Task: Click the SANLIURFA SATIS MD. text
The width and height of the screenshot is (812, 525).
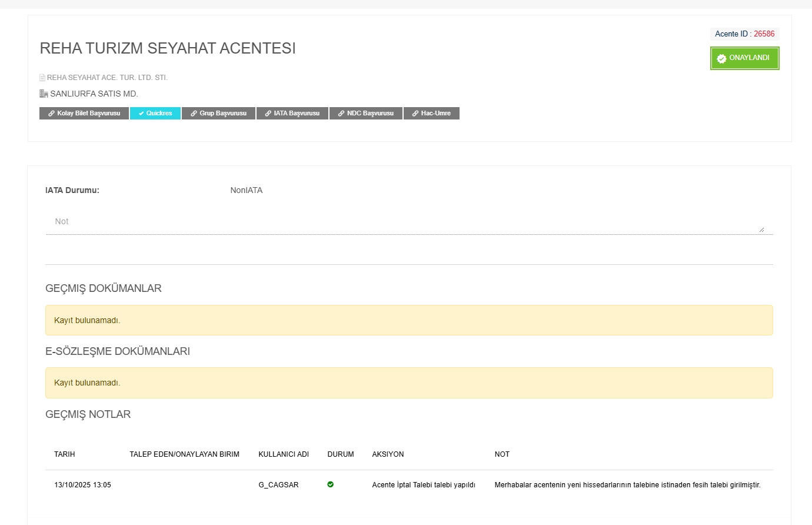Action: 94,94
